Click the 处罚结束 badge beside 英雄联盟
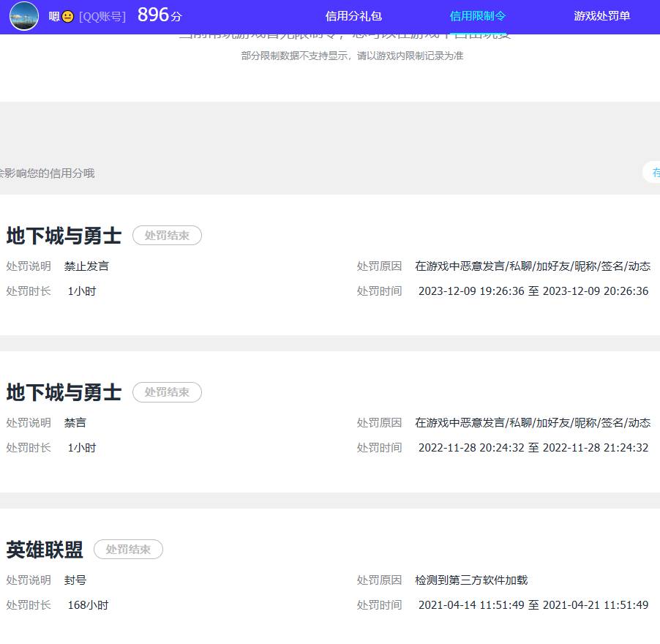 tap(128, 550)
